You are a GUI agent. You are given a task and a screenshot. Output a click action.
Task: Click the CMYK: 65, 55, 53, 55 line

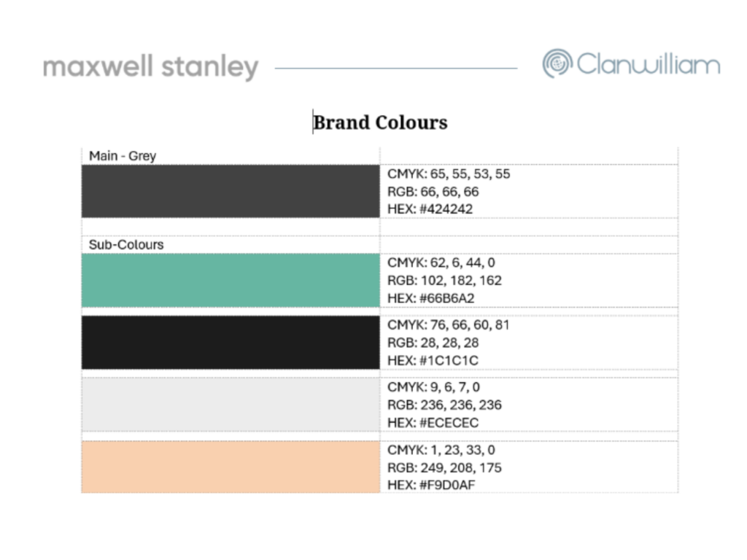448,174
